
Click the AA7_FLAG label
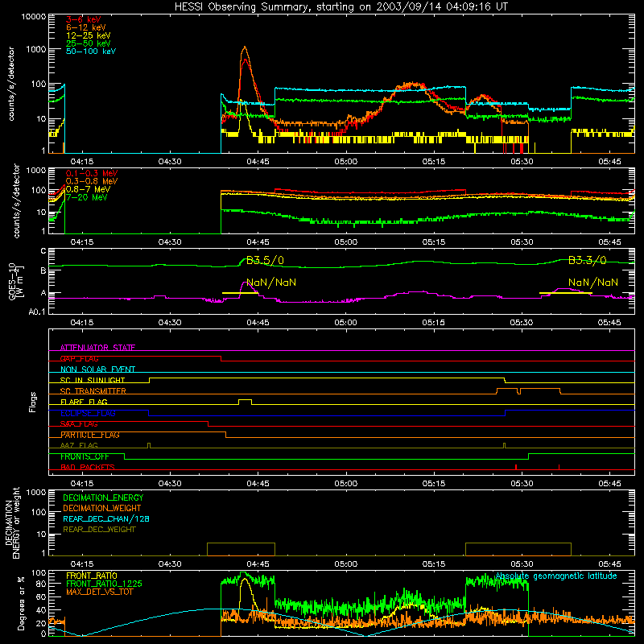pos(79,445)
